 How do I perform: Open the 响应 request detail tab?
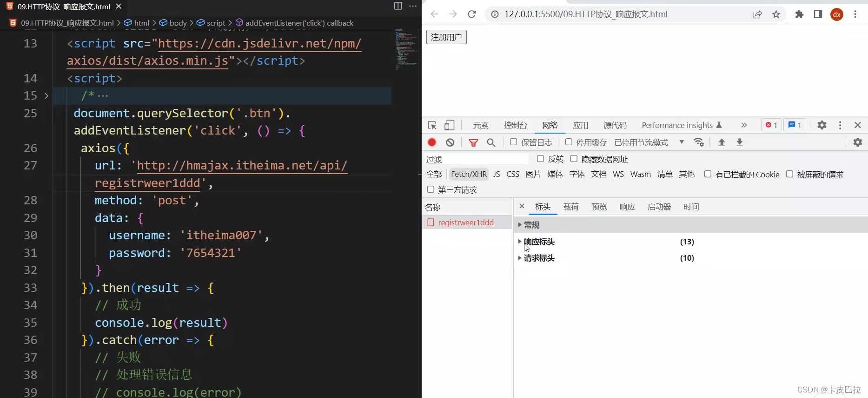click(x=627, y=207)
